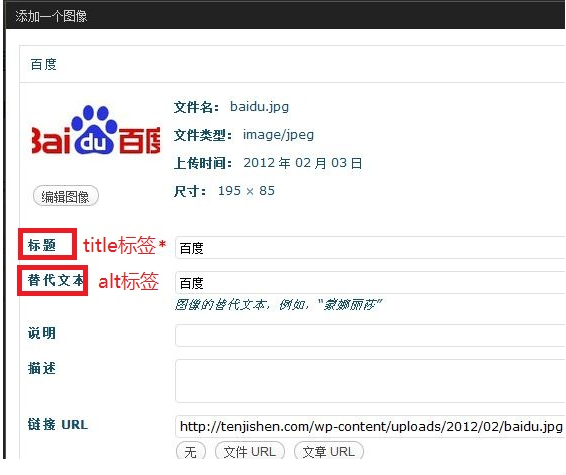Viewport: 566px width, 475px height.
Task: Click the 说明 field label
Action: tap(42, 333)
